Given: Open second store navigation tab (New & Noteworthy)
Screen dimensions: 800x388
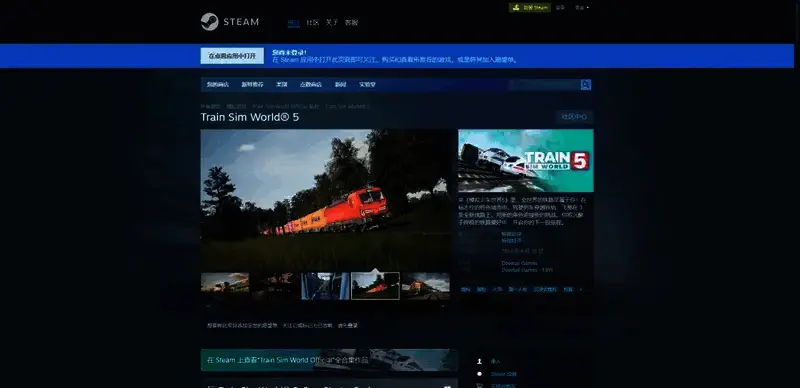Looking at the screenshot, I should click(x=253, y=85).
